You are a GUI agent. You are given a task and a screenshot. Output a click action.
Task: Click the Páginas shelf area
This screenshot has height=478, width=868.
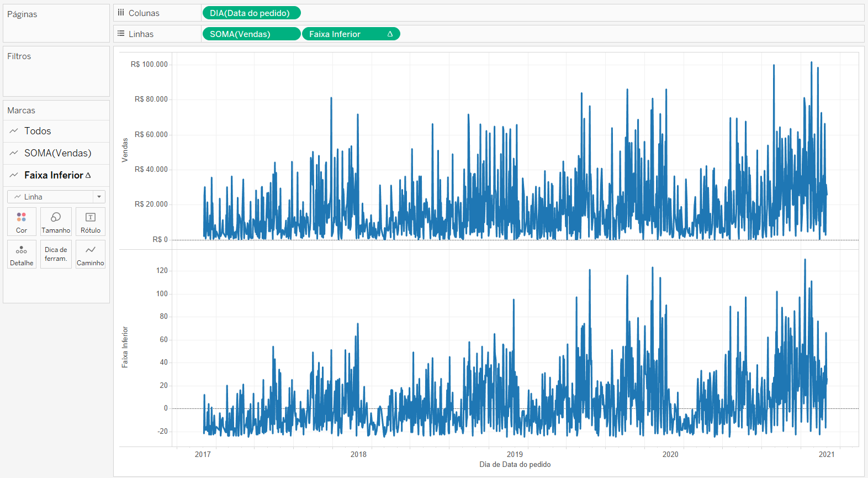point(56,23)
